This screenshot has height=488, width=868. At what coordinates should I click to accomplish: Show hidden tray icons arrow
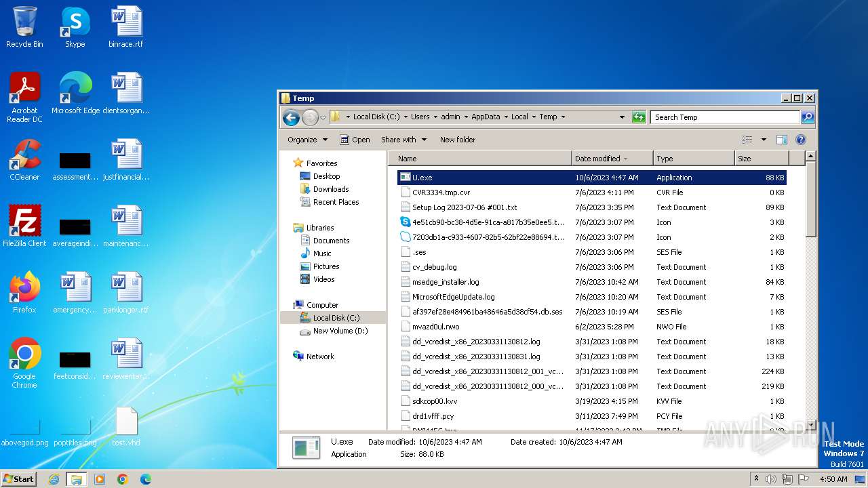tap(756, 479)
